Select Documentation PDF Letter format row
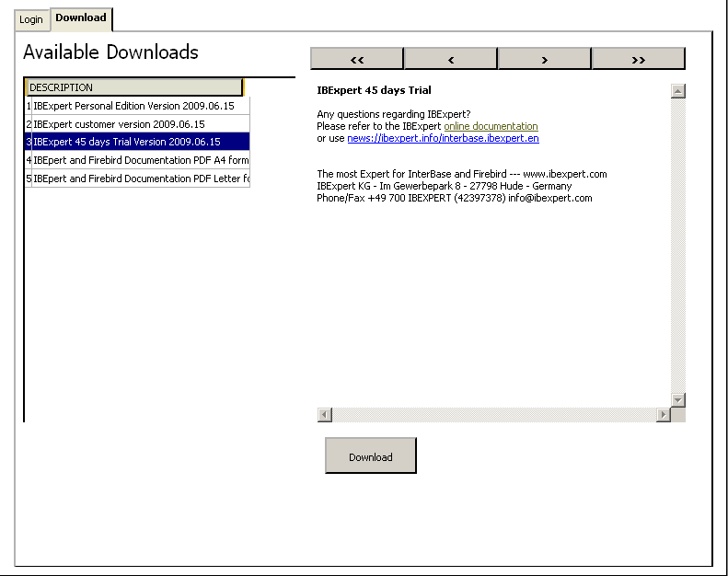728x576 pixels. coord(137,179)
